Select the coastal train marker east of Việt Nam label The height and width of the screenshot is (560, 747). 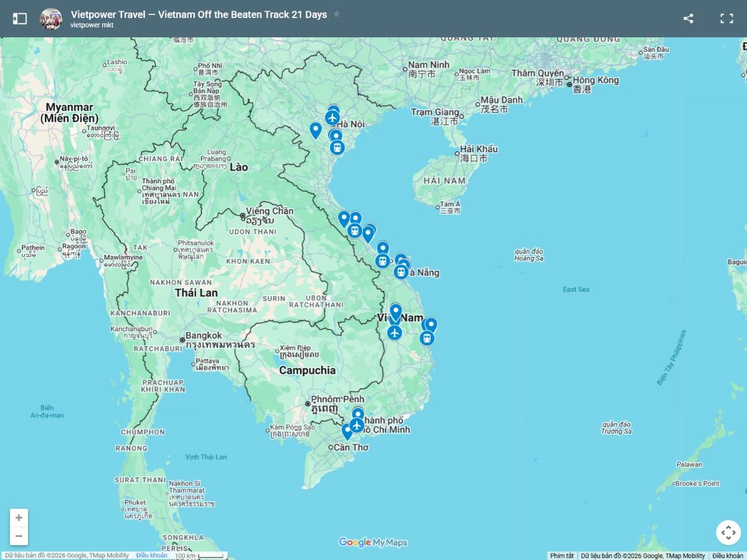(426, 338)
